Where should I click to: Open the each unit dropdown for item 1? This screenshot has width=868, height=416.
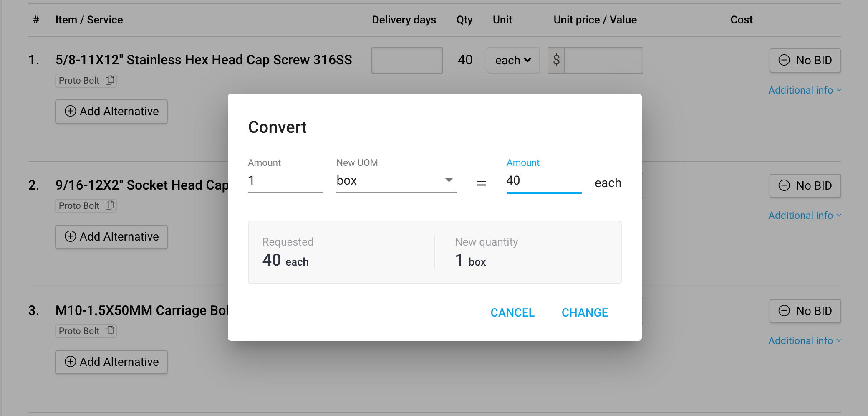[x=513, y=61]
